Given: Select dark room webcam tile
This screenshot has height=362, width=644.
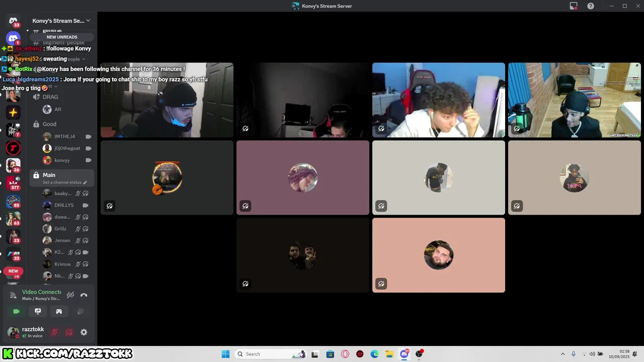Looking at the screenshot, I should [x=303, y=100].
